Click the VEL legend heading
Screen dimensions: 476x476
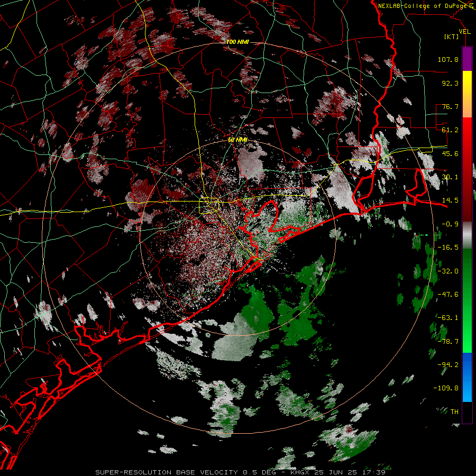point(464,32)
